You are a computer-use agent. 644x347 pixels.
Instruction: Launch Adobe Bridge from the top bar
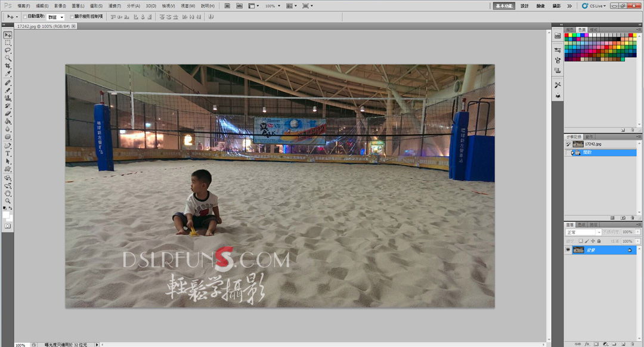[227, 5]
